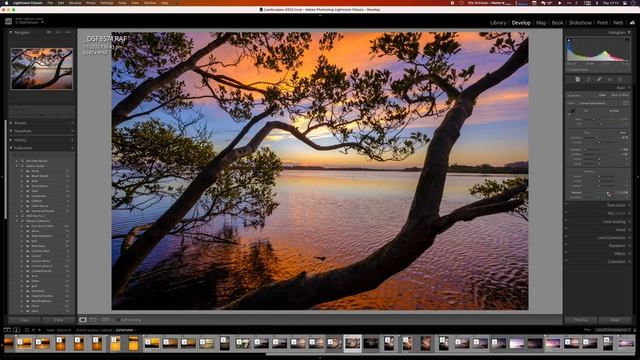
Task: Expand the History panel
Action: [x=11, y=140]
